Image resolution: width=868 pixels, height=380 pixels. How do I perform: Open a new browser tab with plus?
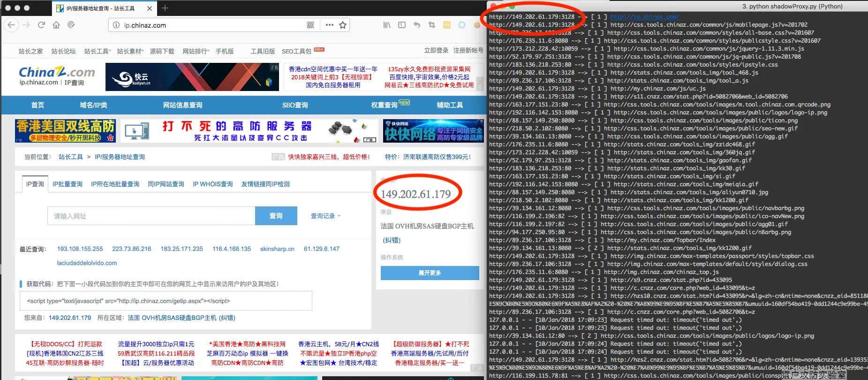coord(165,8)
